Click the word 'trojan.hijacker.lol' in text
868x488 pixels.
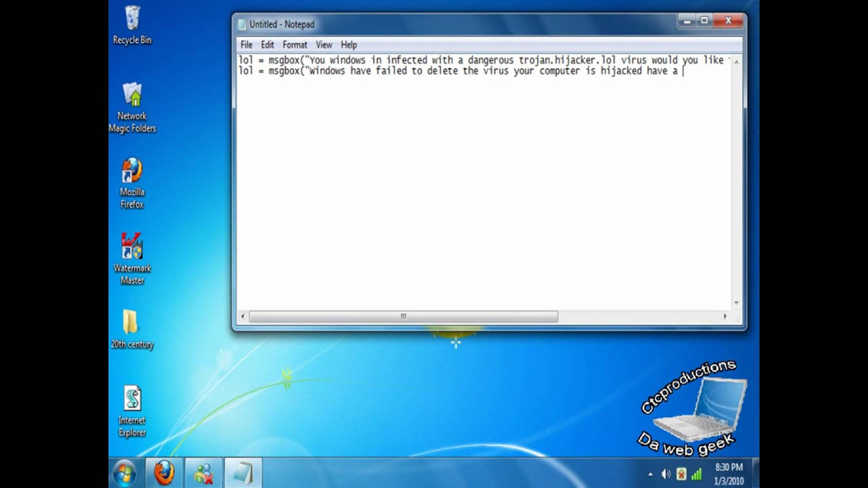[567, 60]
